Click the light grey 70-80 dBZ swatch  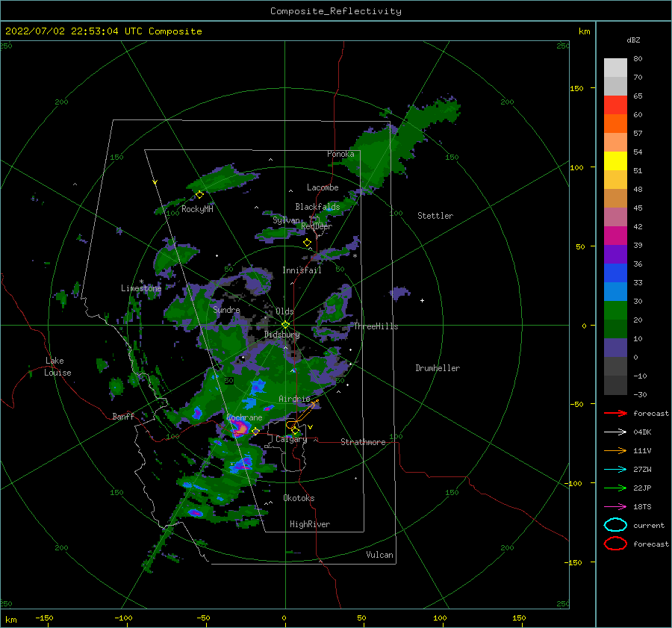point(615,68)
